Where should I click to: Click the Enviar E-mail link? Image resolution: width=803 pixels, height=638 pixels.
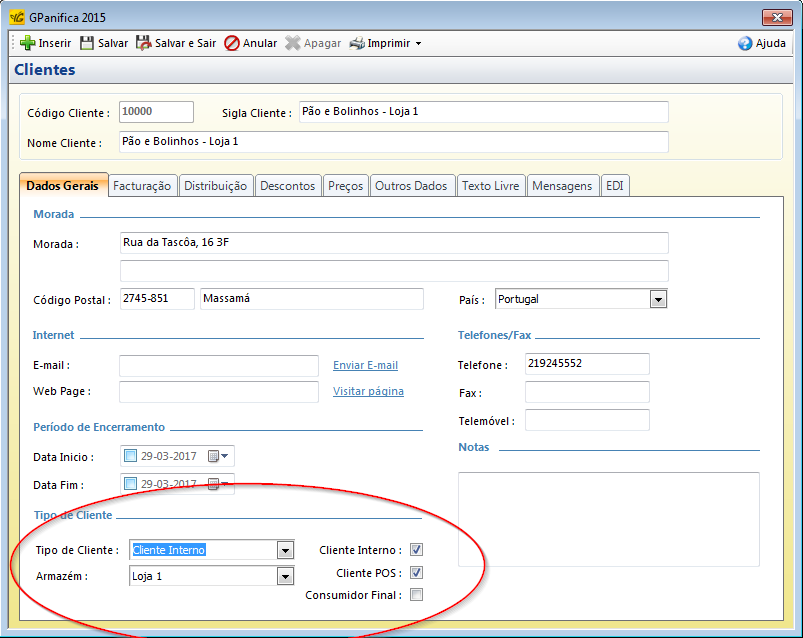coord(365,365)
